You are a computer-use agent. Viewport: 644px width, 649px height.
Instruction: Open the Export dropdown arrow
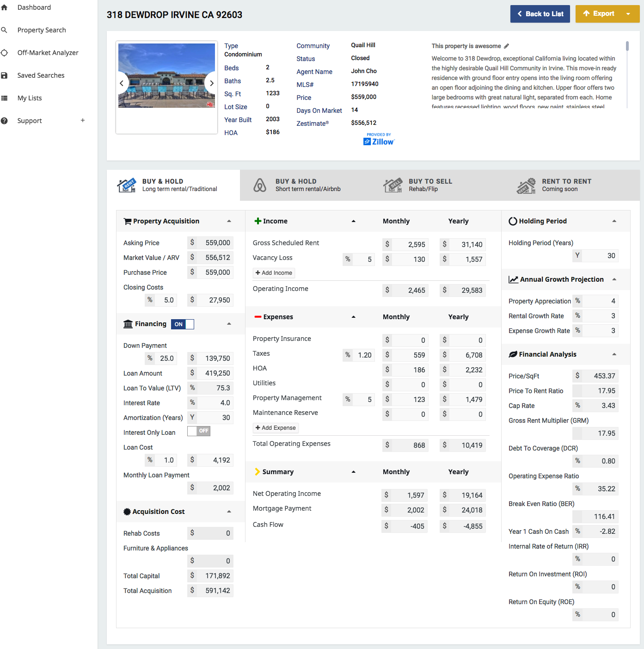(628, 14)
